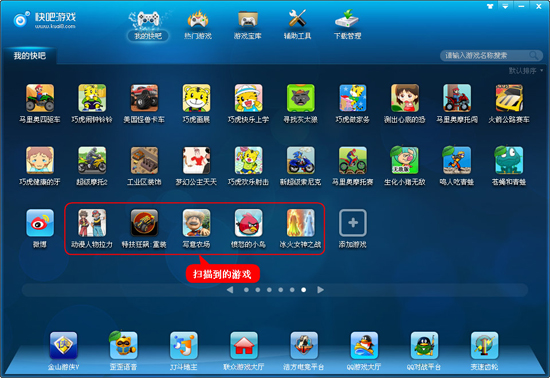Click the 添加游戏 plus button
Viewport: 550px width, 378px height.
(353, 223)
